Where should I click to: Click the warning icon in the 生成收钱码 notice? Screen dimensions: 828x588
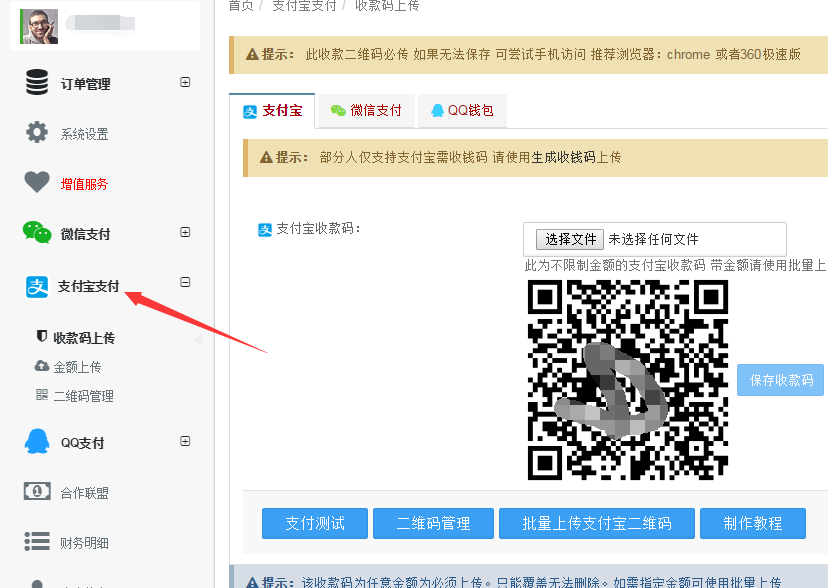[x=266, y=157]
